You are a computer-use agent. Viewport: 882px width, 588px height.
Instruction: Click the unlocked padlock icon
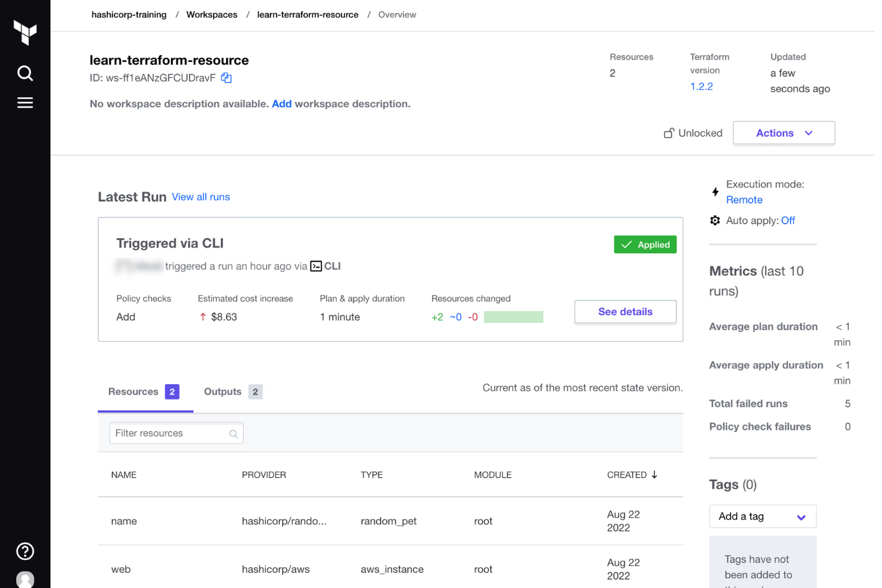click(669, 132)
